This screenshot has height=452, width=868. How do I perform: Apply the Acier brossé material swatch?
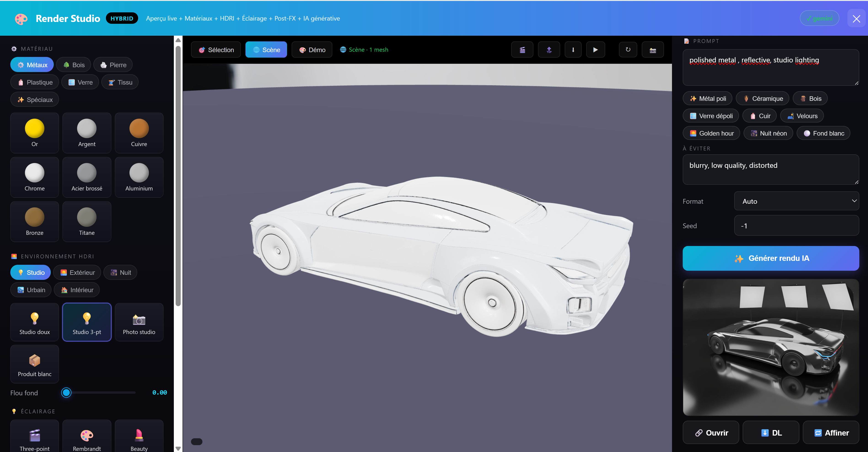point(87,177)
